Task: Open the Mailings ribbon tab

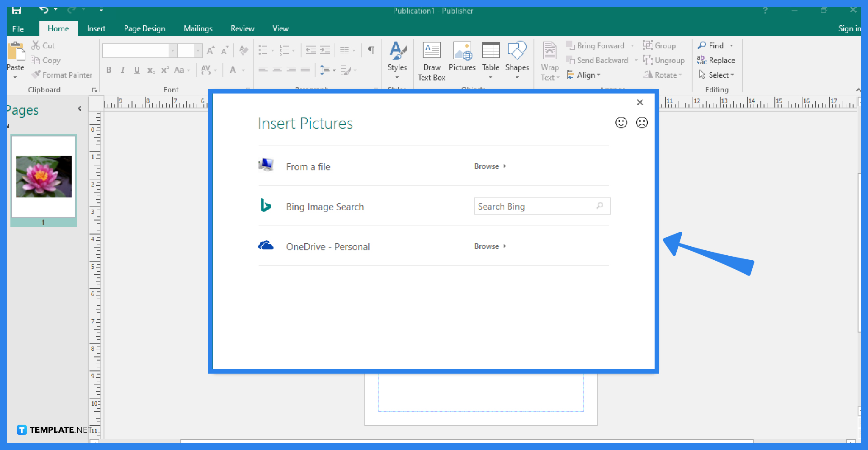Action: (x=198, y=28)
